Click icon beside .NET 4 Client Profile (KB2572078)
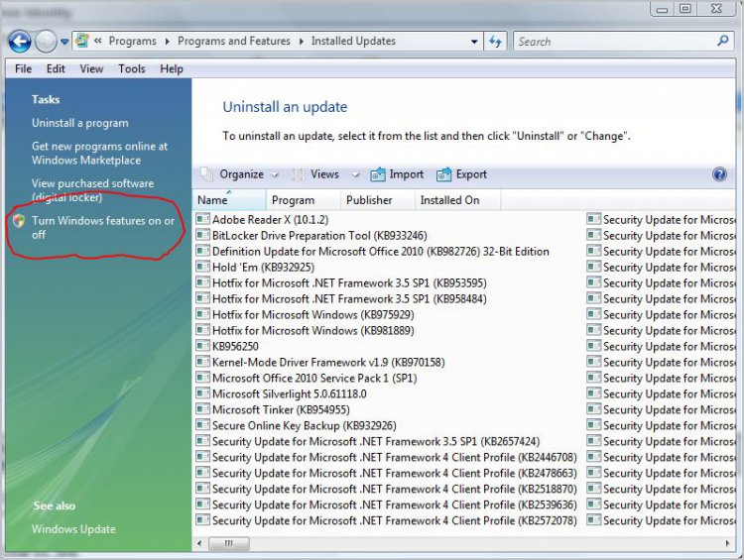 tap(202, 521)
